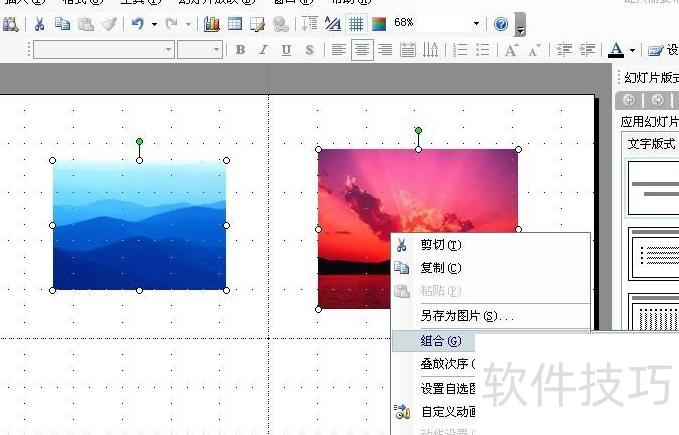The height and width of the screenshot is (435, 679).
Task: Click the Show Formatting icon
Action: (333, 23)
